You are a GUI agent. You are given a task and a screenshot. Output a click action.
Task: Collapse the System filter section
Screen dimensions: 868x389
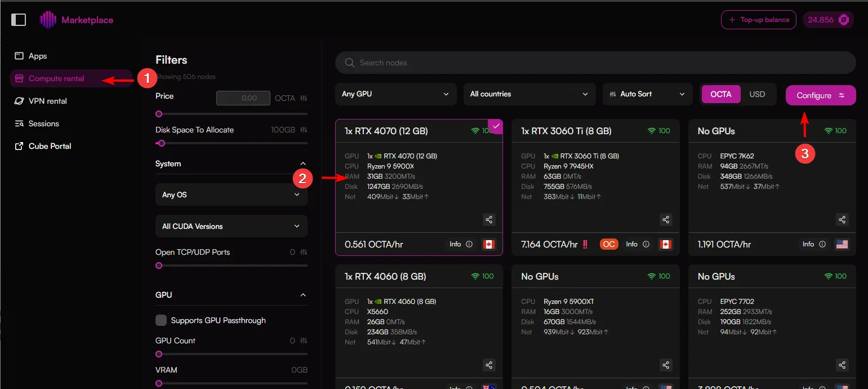(x=303, y=164)
